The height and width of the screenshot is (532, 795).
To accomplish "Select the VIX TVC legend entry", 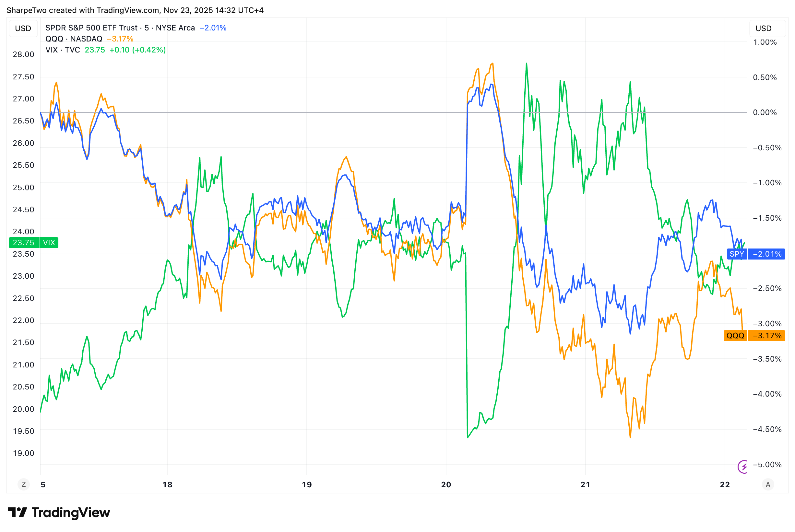I will point(63,50).
